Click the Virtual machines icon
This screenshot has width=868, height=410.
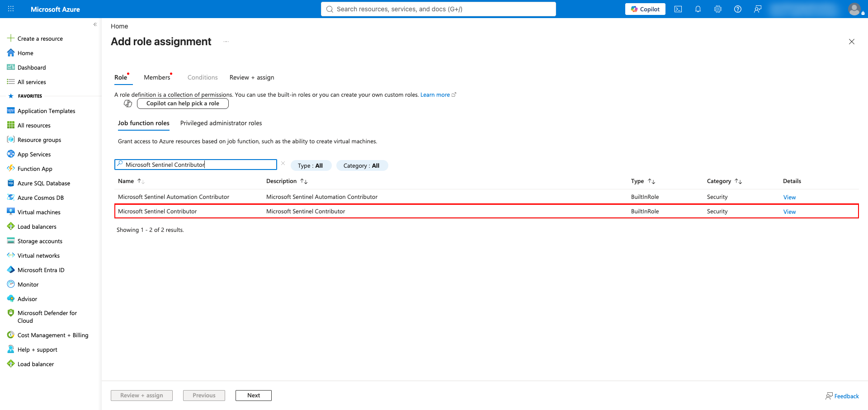point(11,212)
